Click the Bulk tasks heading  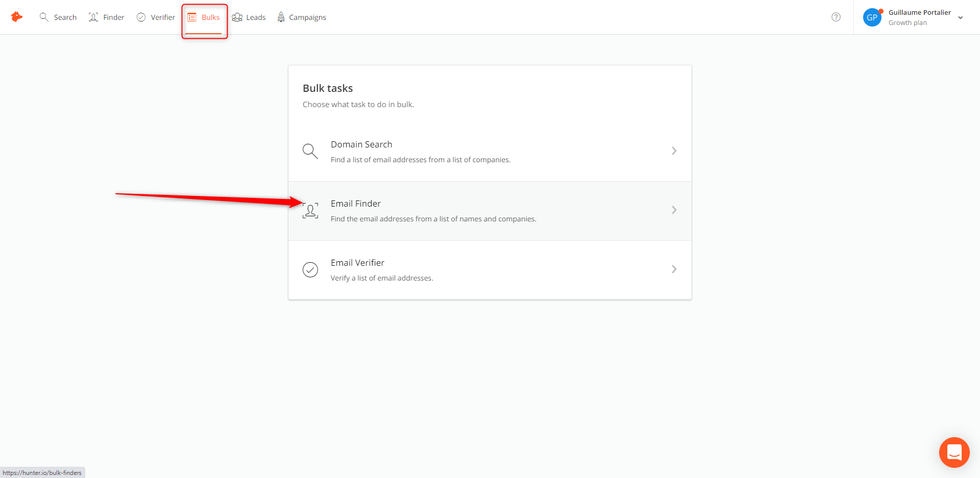328,88
